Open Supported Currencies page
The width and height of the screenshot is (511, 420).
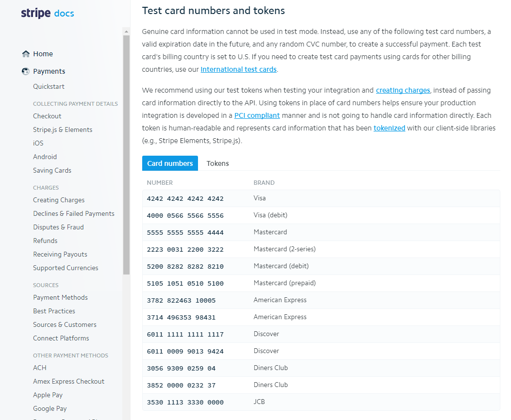(x=66, y=268)
